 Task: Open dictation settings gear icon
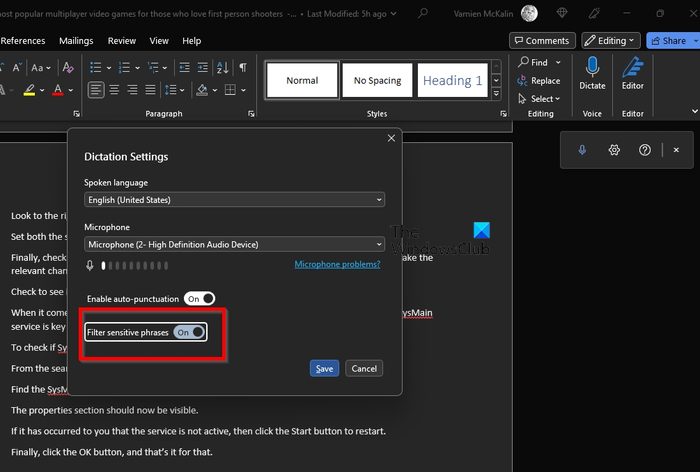tap(614, 150)
